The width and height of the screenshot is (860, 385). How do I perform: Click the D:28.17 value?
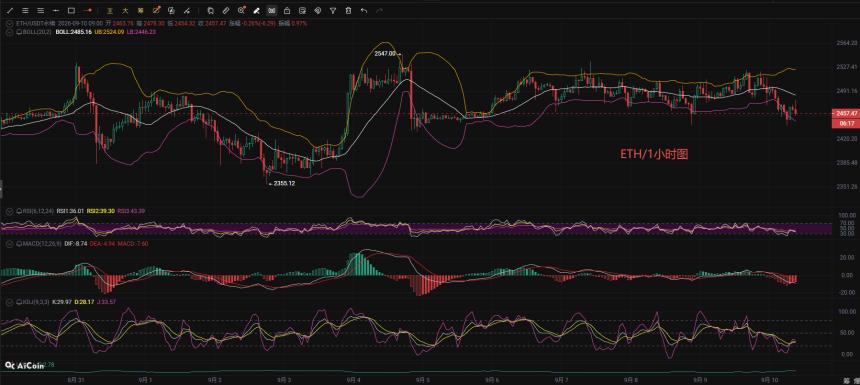click(85, 302)
